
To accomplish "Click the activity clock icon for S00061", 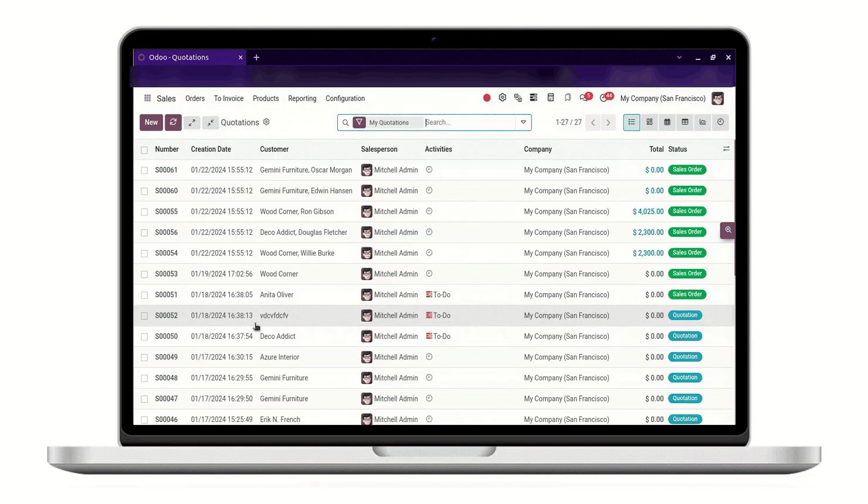I will 429,169.
